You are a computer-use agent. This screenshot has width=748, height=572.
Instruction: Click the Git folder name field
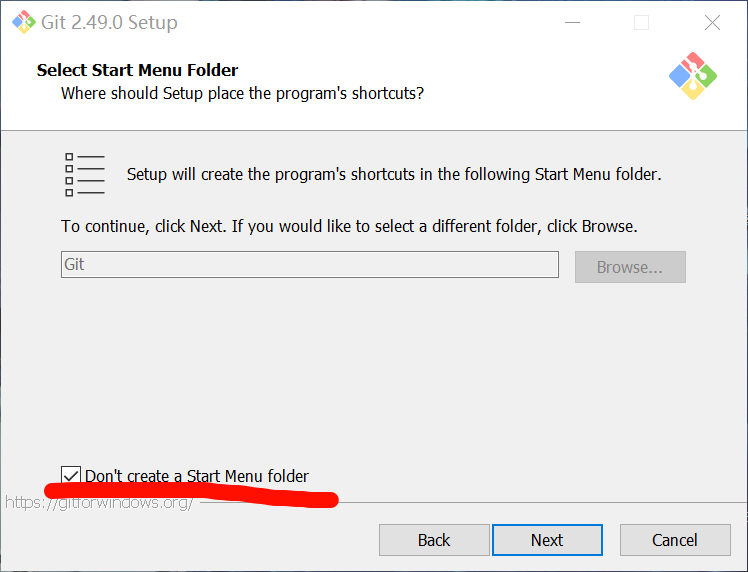[x=310, y=264]
